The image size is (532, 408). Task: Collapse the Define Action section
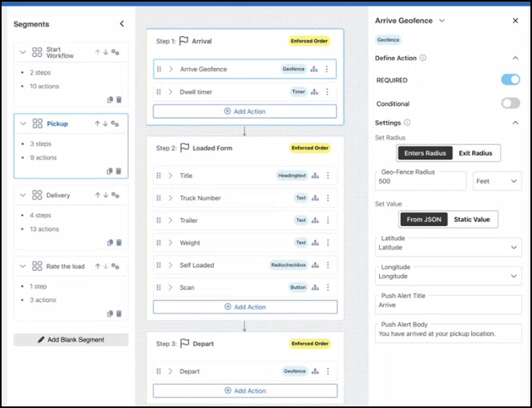[515, 58]
